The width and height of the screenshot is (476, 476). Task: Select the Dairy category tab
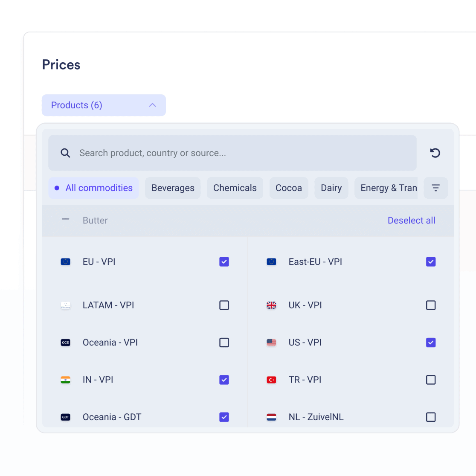[x=331, y=188]
